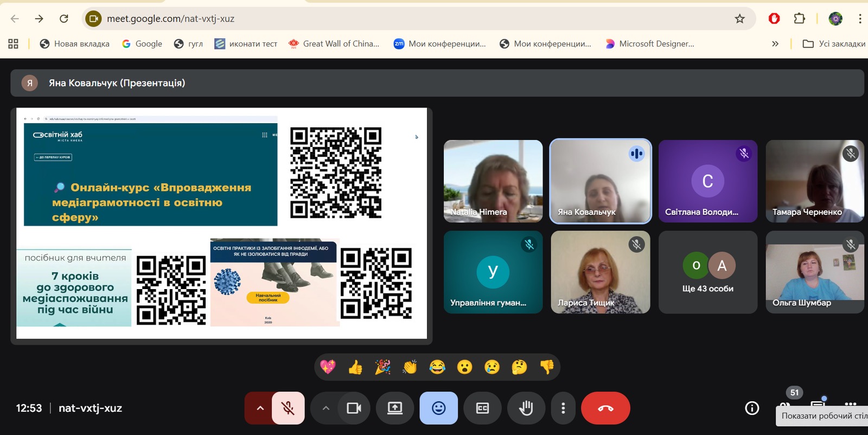This screenshot has height=435, width=868.
Task: Present your screen now
Action: 395,408
